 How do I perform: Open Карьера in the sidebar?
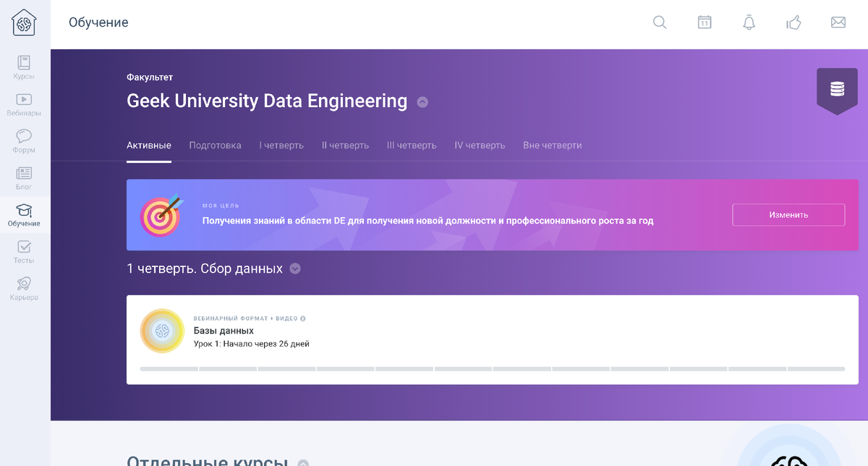(24, 289)
